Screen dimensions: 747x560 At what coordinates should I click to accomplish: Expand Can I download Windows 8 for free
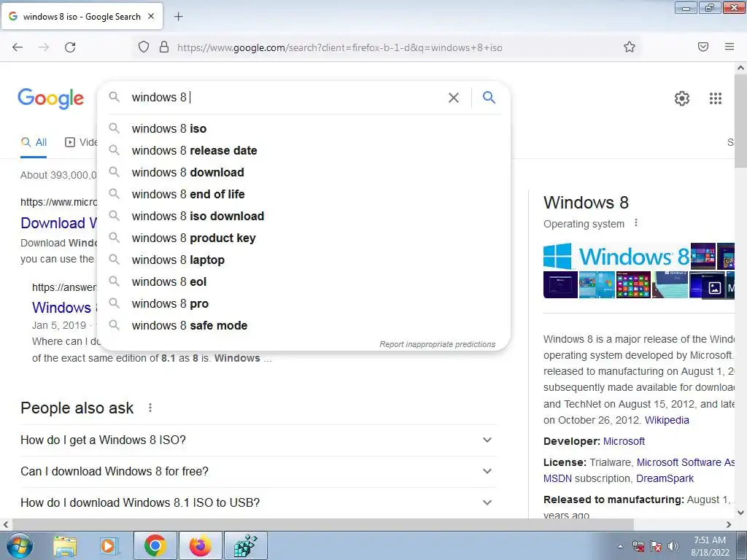coord(259,472)
